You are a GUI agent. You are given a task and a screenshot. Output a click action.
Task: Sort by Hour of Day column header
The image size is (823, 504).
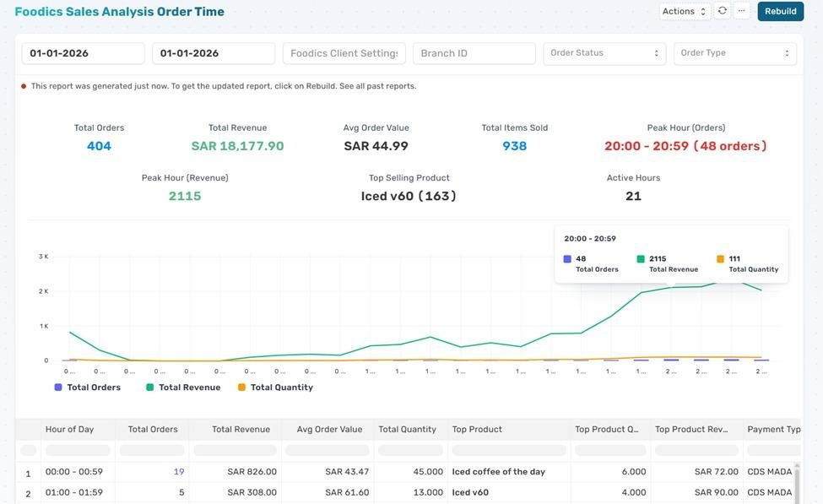tap(69, 430)
